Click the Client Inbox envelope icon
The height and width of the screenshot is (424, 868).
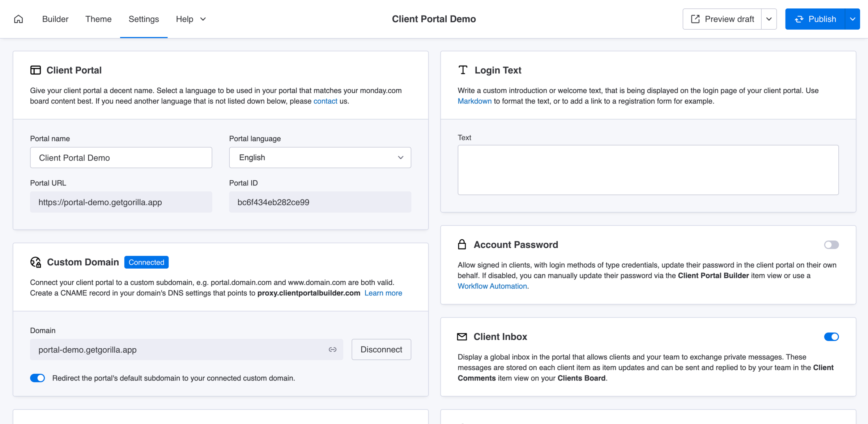[462, 337]
